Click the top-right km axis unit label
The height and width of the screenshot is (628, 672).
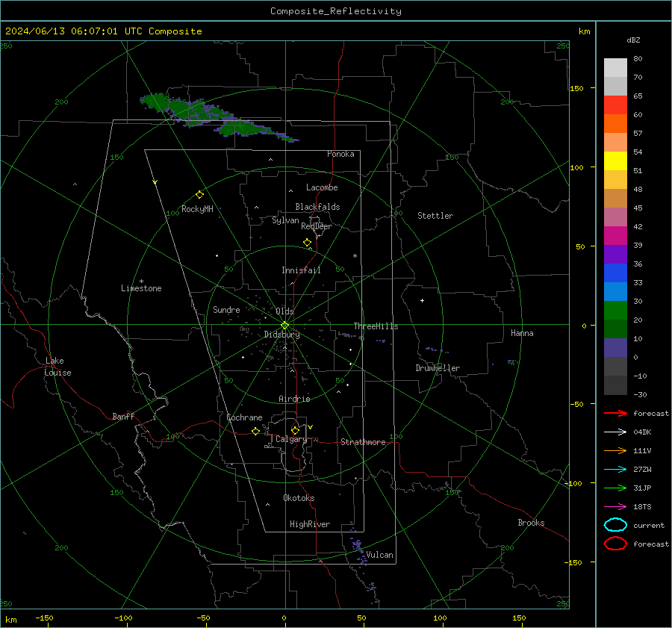(x=584, y=31)
